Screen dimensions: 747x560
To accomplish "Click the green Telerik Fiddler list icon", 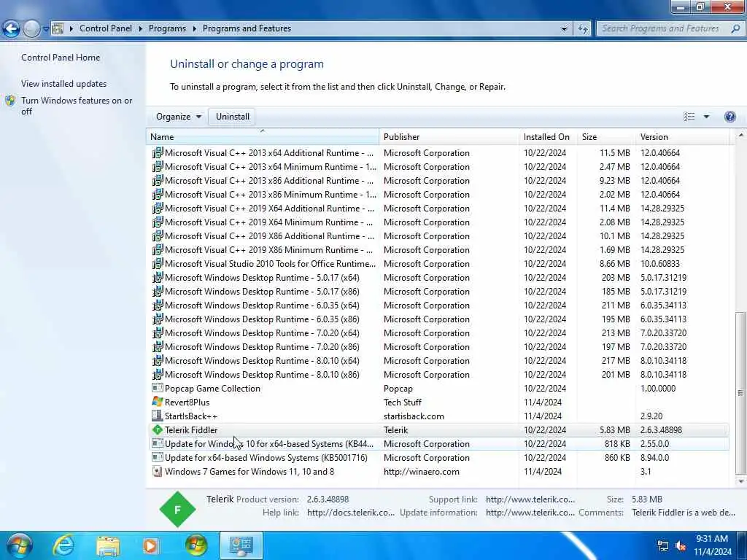I will (x=158, y=429).
